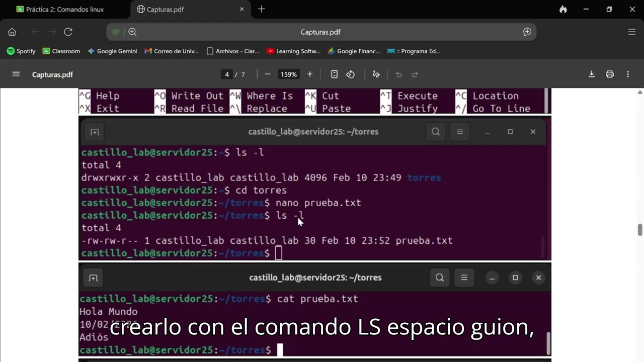Open the Correo de Univ... bookmark

pos(172,51)
